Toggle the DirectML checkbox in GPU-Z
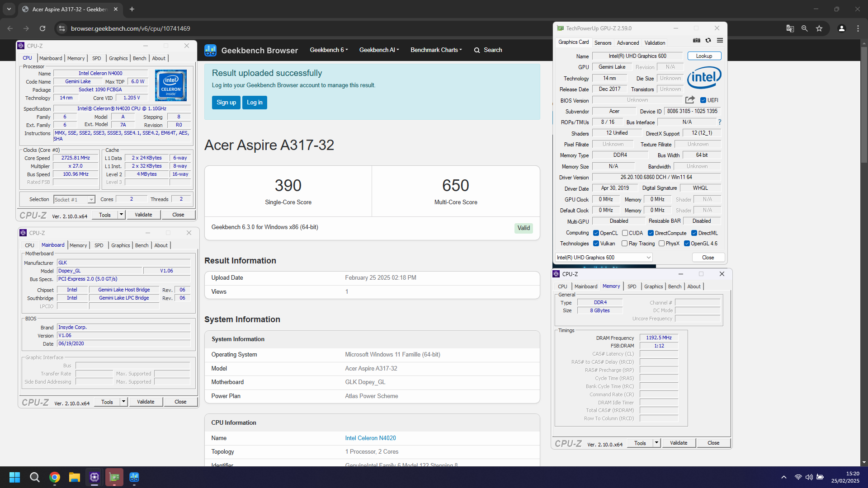Viewport: 868px width, 488px height. tap(694, 233)
